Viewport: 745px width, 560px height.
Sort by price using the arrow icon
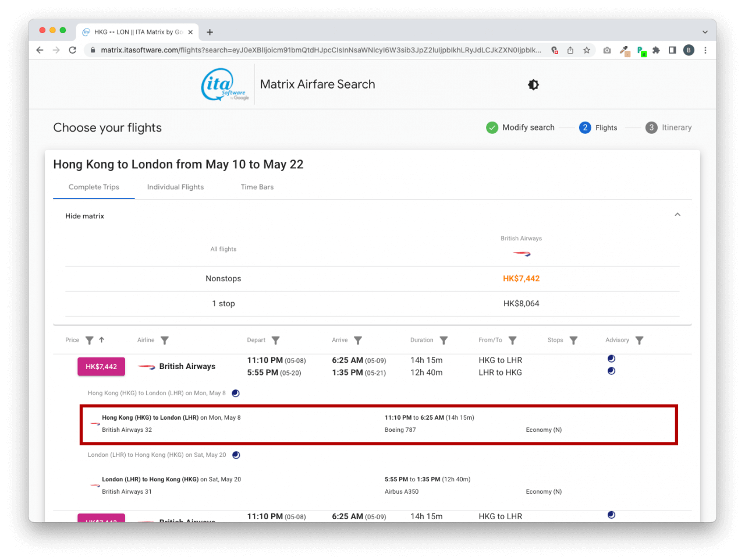click(x=101, y=340)
